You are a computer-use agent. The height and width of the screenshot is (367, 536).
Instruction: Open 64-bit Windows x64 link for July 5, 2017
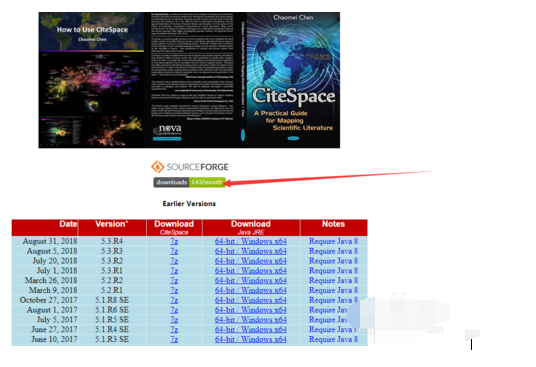point(251,320)
